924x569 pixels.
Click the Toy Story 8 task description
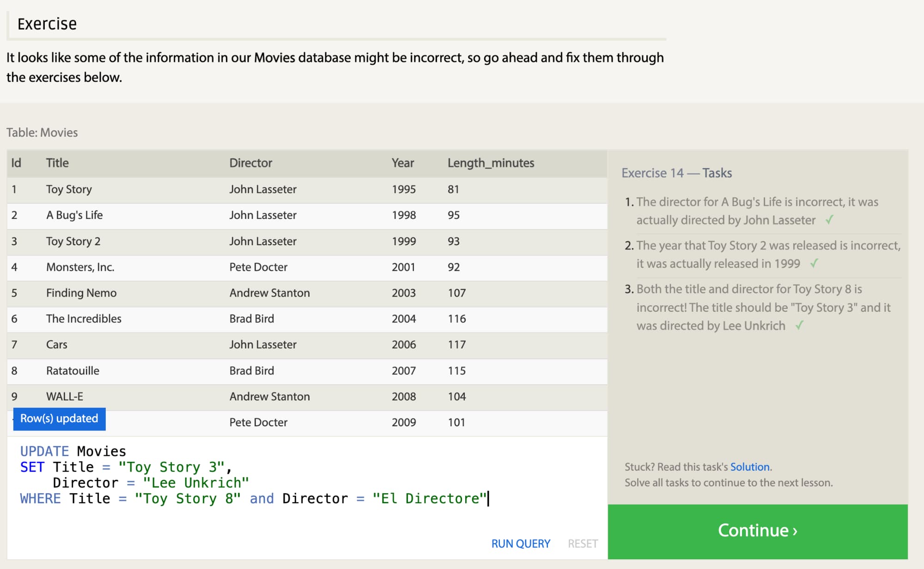(x=762, y=307)
